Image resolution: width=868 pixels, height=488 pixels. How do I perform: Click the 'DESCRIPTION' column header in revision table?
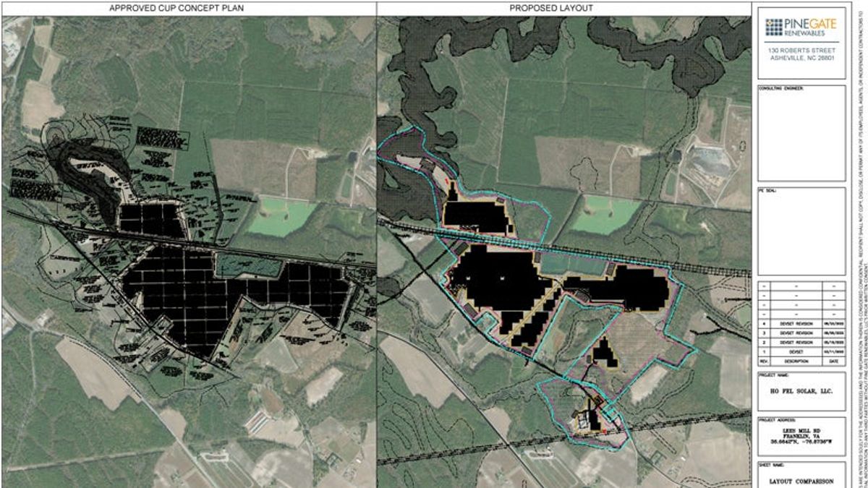[797, 362]
